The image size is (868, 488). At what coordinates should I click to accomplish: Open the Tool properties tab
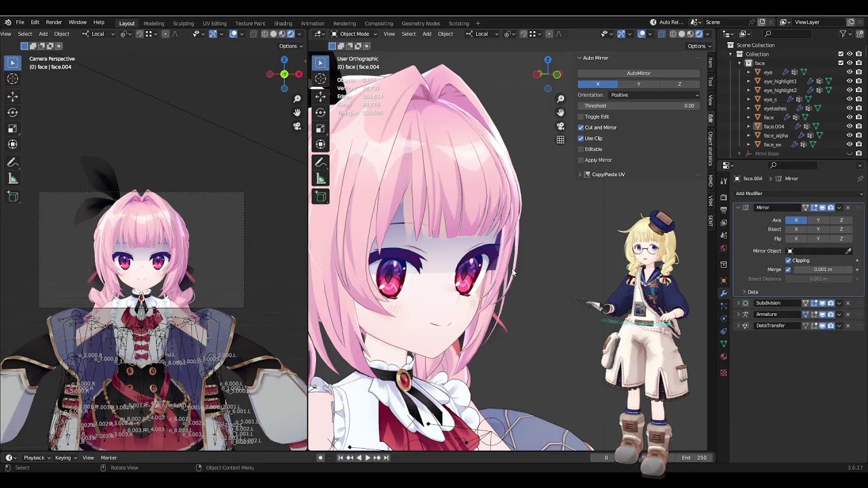[724, 180]
